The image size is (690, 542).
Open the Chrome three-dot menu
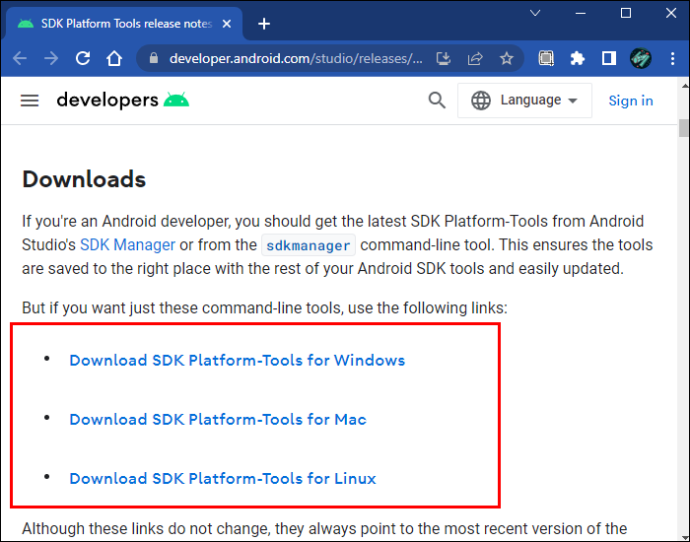[x=672, y=58]
